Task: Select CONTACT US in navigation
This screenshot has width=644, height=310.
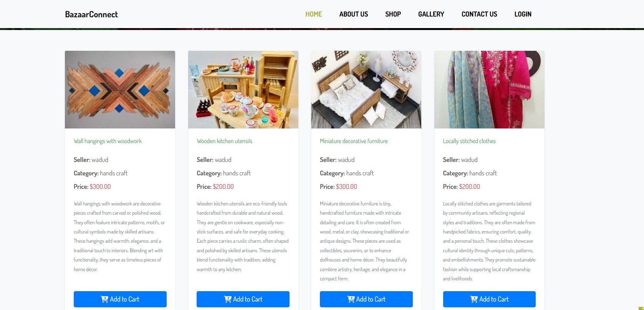Action: pyautogui.click(x=479, y=14)
